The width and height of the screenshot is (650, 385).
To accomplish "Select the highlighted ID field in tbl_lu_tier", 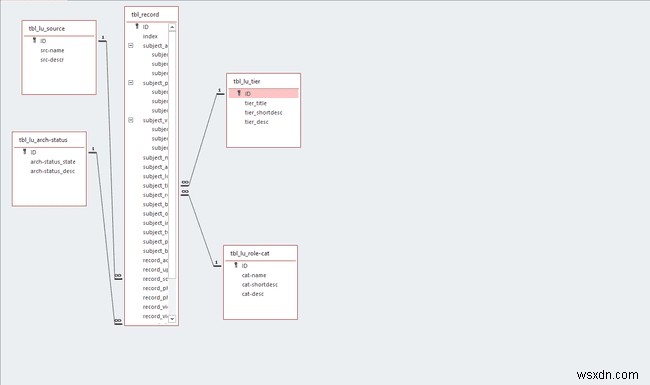I will coord(263,94).
